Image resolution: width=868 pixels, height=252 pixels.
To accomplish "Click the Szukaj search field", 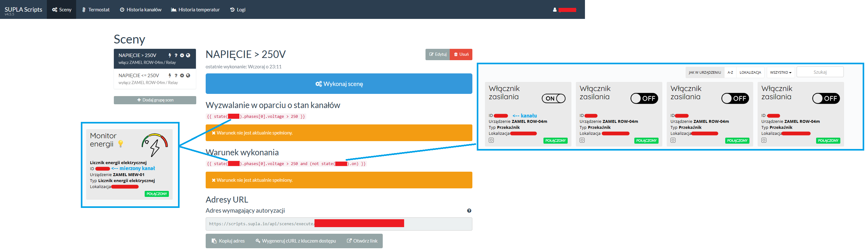I will click(x=820, y=72).
